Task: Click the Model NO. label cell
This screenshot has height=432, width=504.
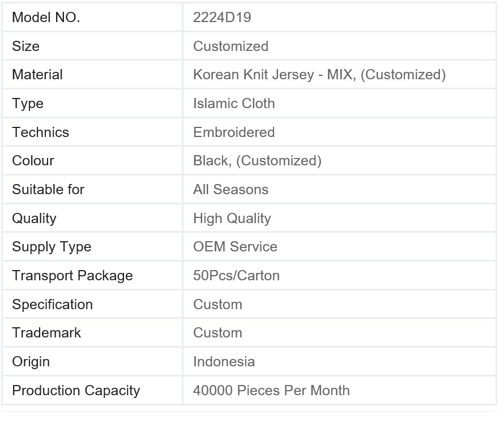Action: pos(92,18)
